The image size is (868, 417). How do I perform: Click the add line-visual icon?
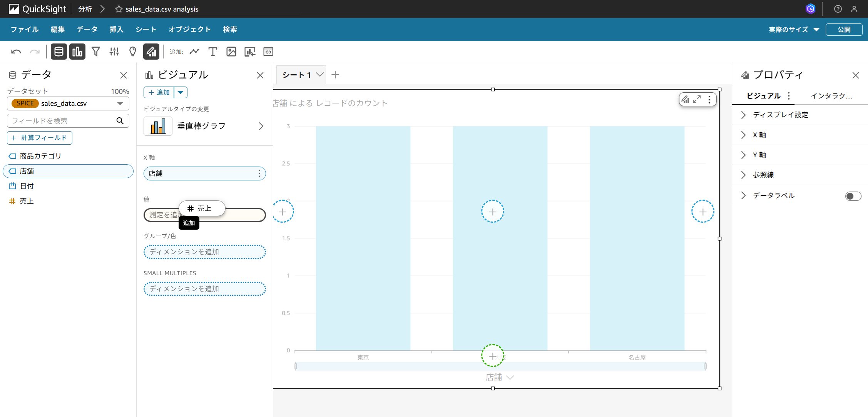(x=194, y=52)
